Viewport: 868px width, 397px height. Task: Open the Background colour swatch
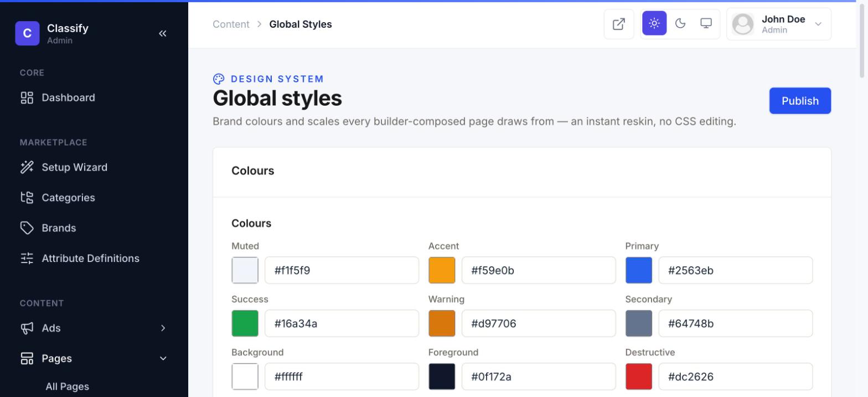245,377
